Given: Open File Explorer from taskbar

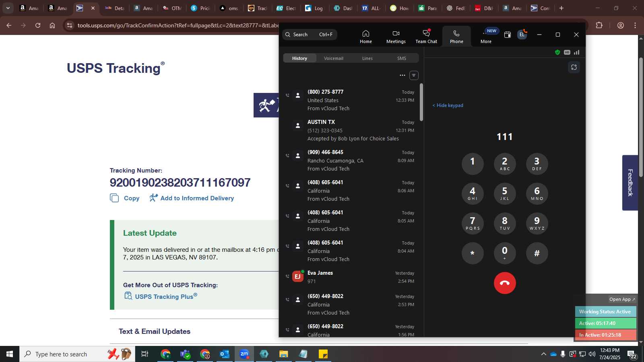Looking at the screenshot, I should click(284, 354).
